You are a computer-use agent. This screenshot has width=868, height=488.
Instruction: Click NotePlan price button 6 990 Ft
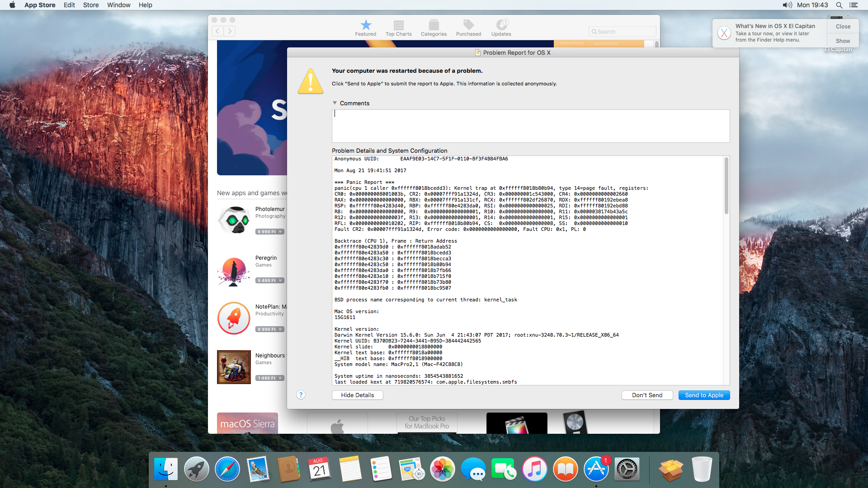[x=270, y=329]
